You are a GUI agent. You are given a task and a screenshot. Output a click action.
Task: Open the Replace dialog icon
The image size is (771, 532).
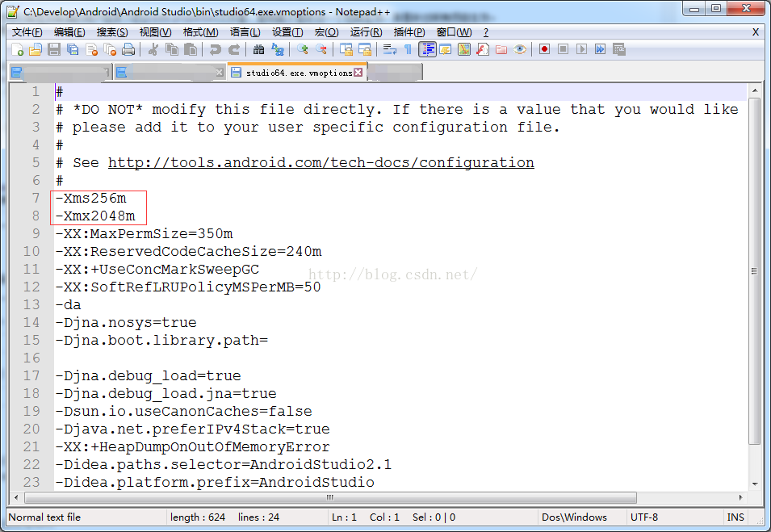click(x=278, y=49)
